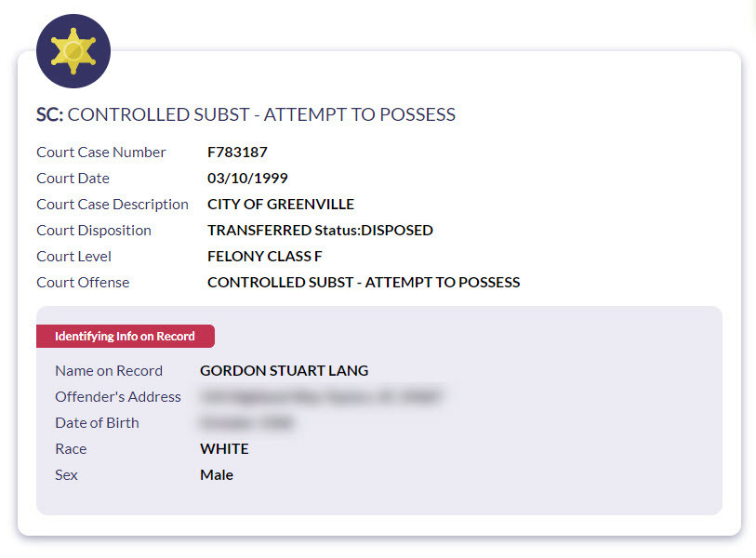Click the sheriff star badge icon
This screenshot has height=558, width=756.
pos(73,51)
